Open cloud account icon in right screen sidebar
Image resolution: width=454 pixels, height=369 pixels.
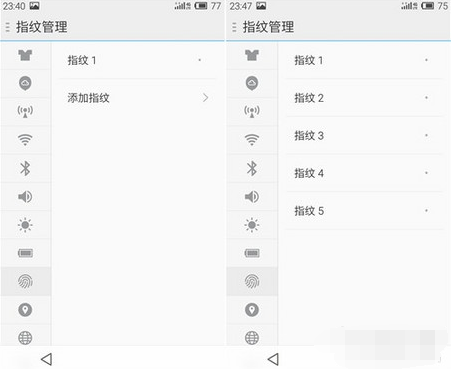(252, 83)
